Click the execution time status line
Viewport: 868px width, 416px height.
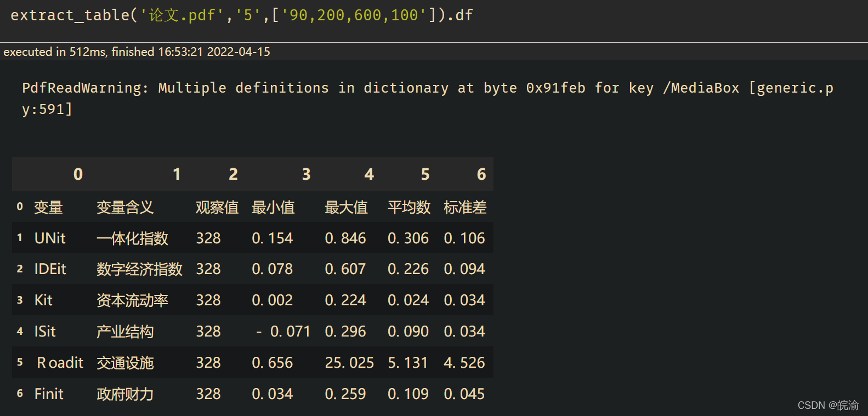137,52
